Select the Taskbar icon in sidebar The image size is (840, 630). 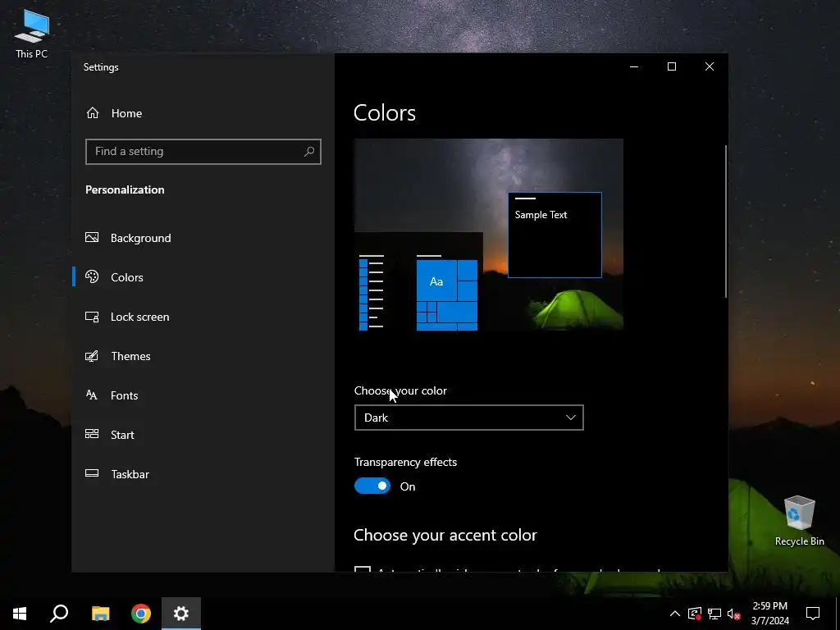pyautogui.click(x=92, y=473)
